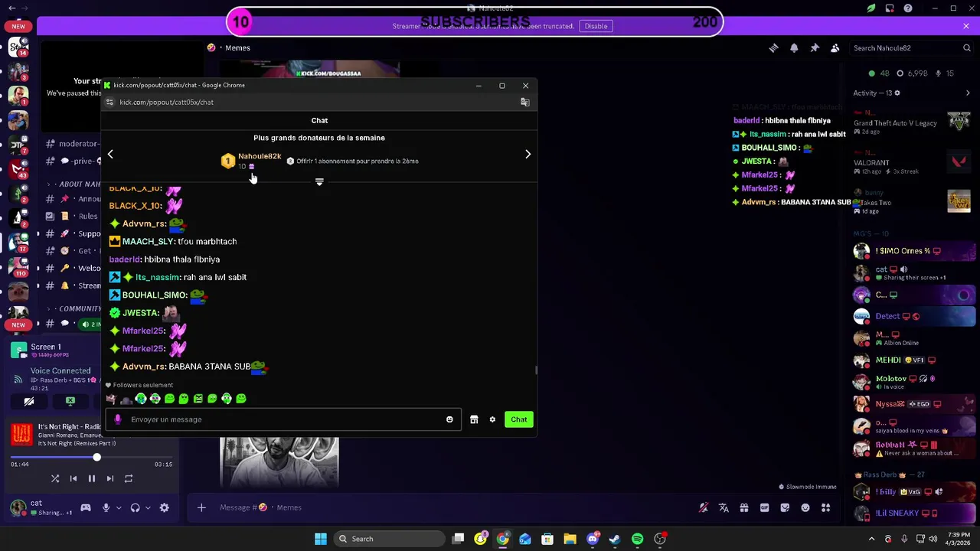The image size is (980, 551).
Task: Click the Search Nahoule82 field
Action: 911,47
